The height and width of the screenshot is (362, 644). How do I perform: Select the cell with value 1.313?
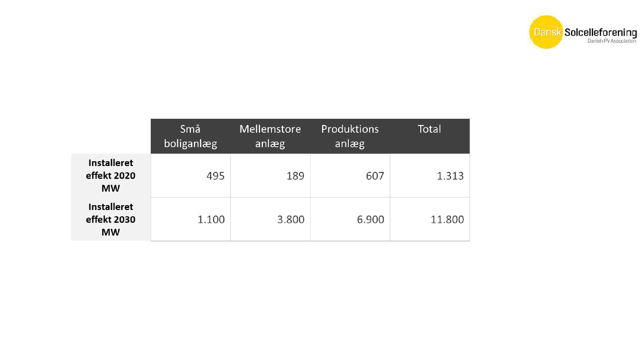[430, 176]
